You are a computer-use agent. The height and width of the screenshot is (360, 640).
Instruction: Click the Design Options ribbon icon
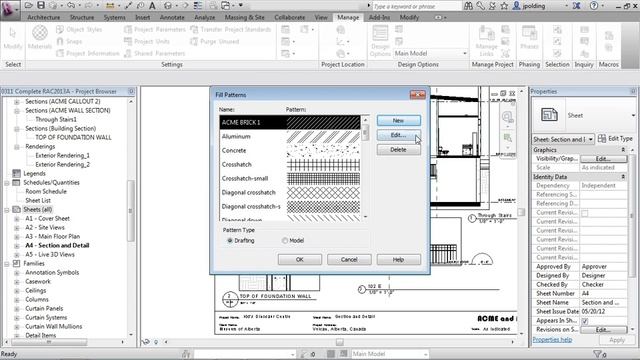pos(380,40)
